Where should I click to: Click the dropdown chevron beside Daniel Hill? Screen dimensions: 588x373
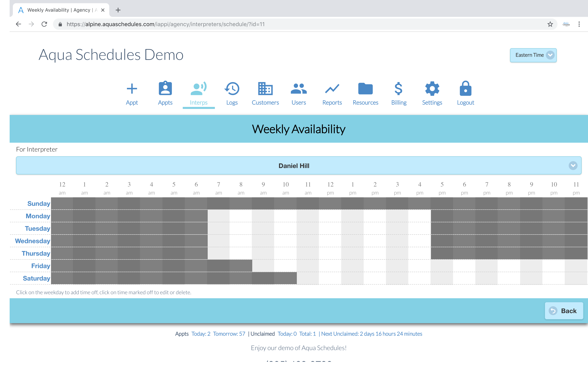(573, 166)
